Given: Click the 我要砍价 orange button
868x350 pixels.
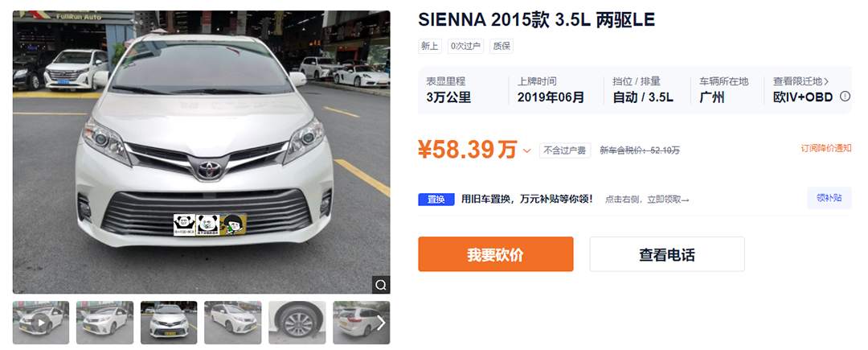Looking at the screenshot, I should [x=495, y=254].
